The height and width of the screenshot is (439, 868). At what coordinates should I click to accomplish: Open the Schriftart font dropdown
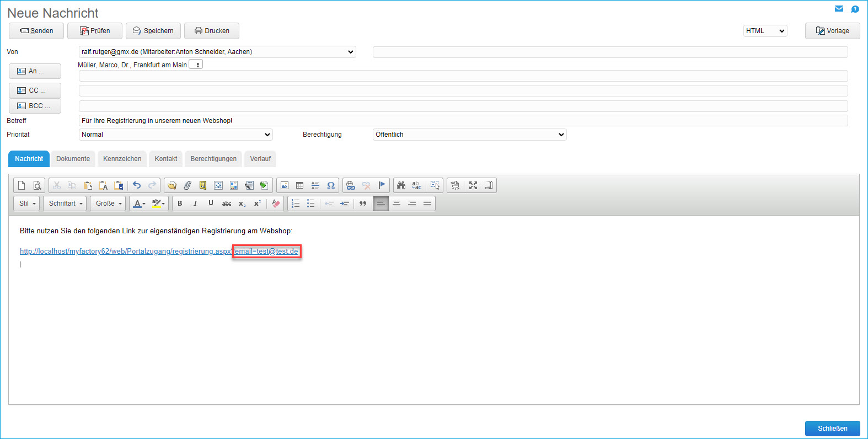pos(65,204)
